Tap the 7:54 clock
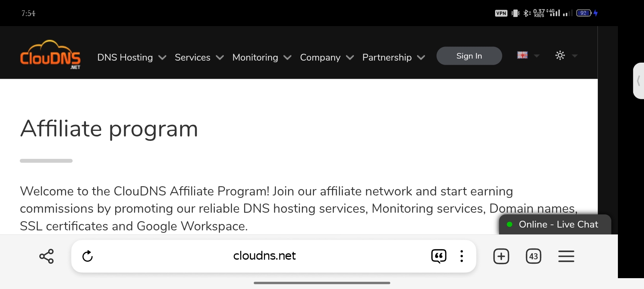Viewport: 644px width, 289px height. point(29,14)
